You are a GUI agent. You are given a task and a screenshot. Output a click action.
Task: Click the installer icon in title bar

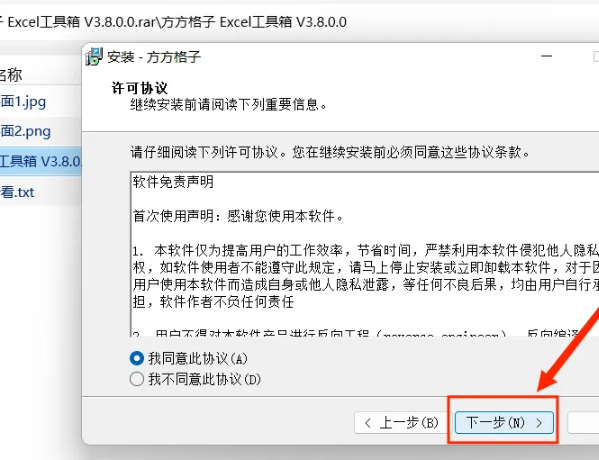point(94,57)
